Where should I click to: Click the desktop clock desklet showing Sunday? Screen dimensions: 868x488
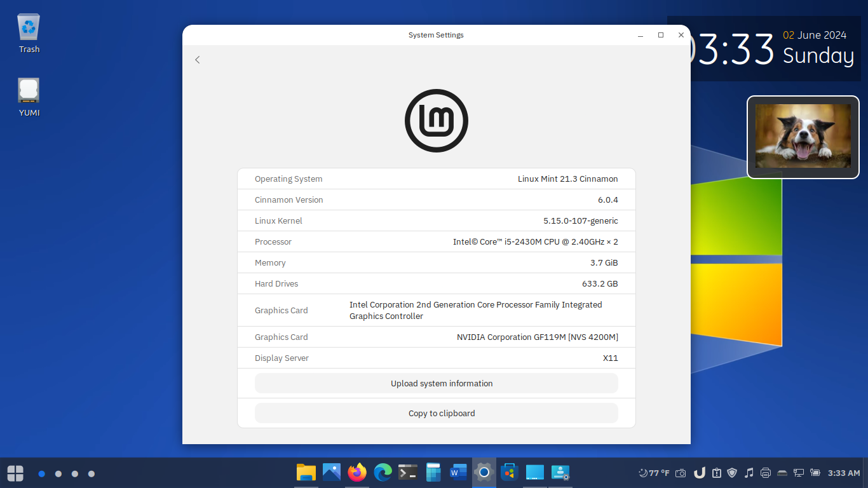(775, 49)
